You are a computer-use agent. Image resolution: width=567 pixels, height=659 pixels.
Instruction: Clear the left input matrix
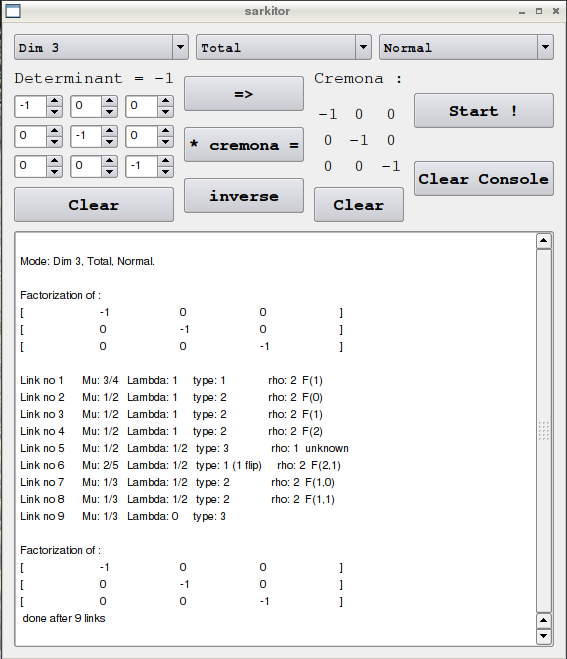click(94, 205)
